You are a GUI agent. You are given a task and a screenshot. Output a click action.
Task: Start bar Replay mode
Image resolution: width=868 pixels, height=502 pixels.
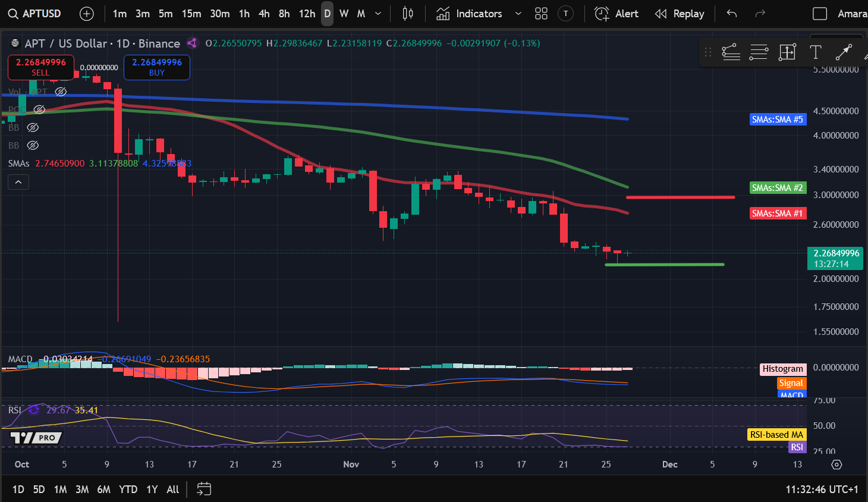[680, 13]
